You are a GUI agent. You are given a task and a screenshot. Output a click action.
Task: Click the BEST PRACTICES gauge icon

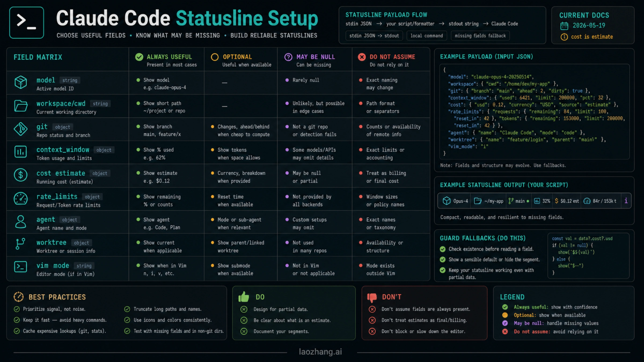[19, 297]
